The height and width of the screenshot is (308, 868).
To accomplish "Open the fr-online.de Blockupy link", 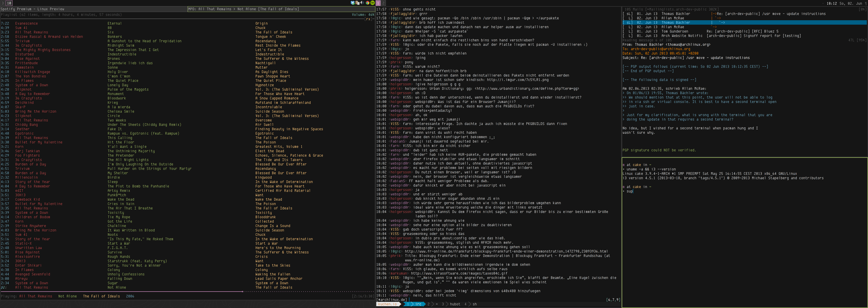I will 506,251.
